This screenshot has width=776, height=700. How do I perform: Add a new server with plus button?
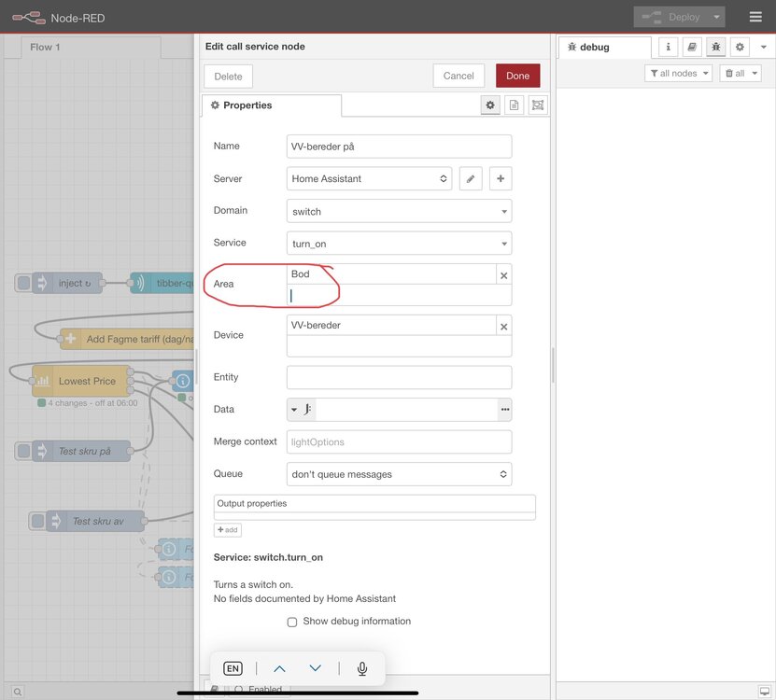(x=500, y=178)
